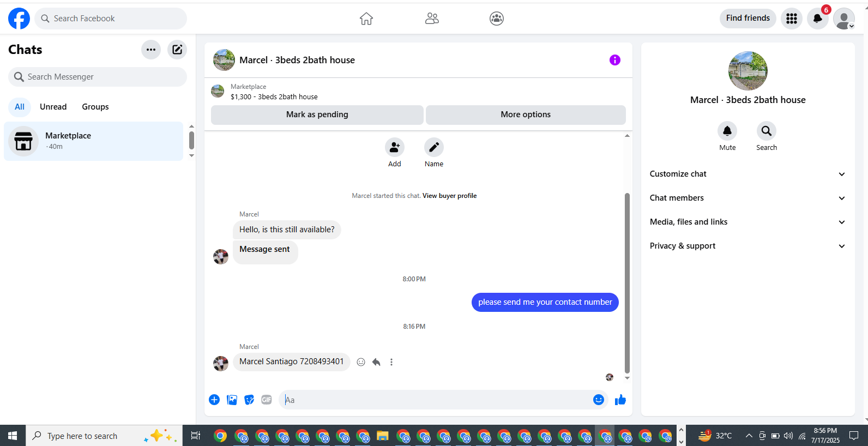
Task: Click the Search Messenger field
Action: click(98, 77)
